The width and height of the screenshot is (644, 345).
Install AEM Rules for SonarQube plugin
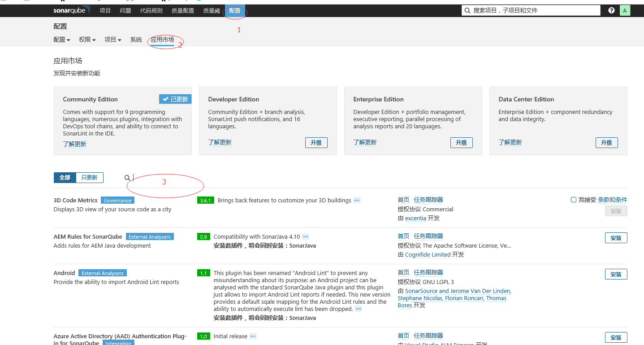point(616,238)
